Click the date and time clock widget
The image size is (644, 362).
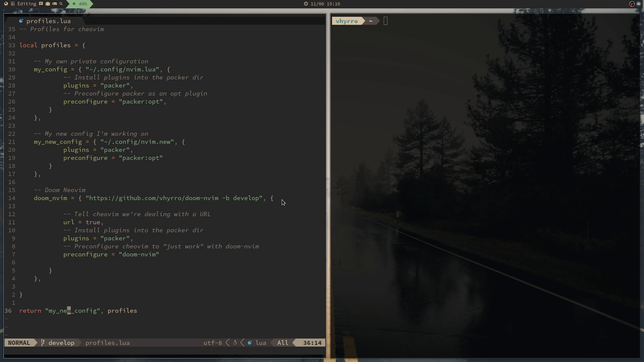[x=322, y=4]
